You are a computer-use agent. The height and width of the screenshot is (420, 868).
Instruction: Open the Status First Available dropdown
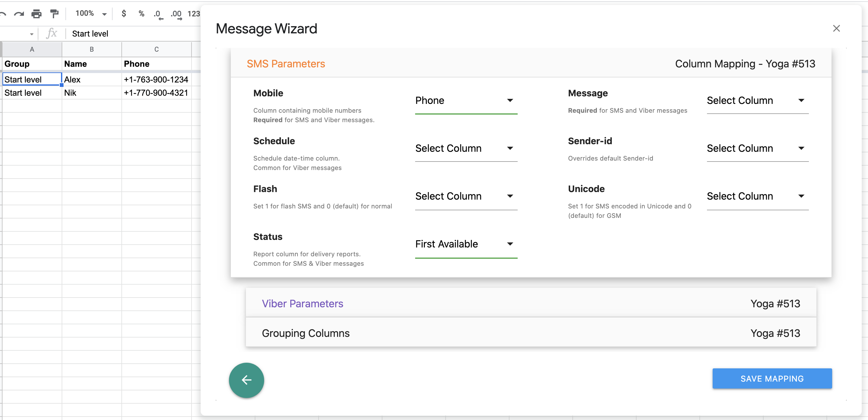(x=466, y=244)
